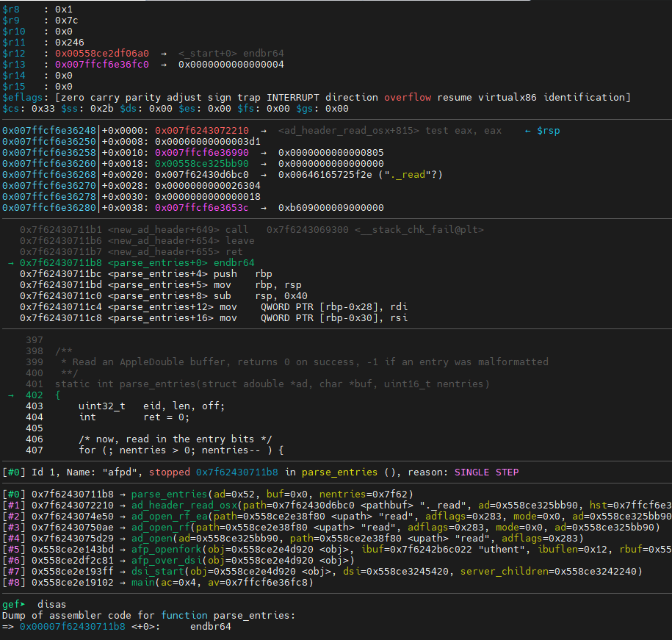Select the $r9 value 0x7c
The height and width of the screenshot is (640, 672).
tap(66, 21)
